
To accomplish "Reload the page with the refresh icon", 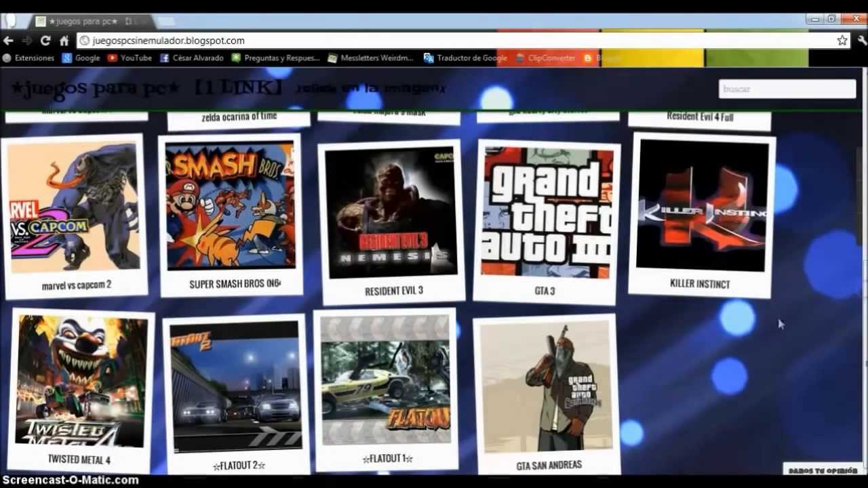I will coord(45,41).
